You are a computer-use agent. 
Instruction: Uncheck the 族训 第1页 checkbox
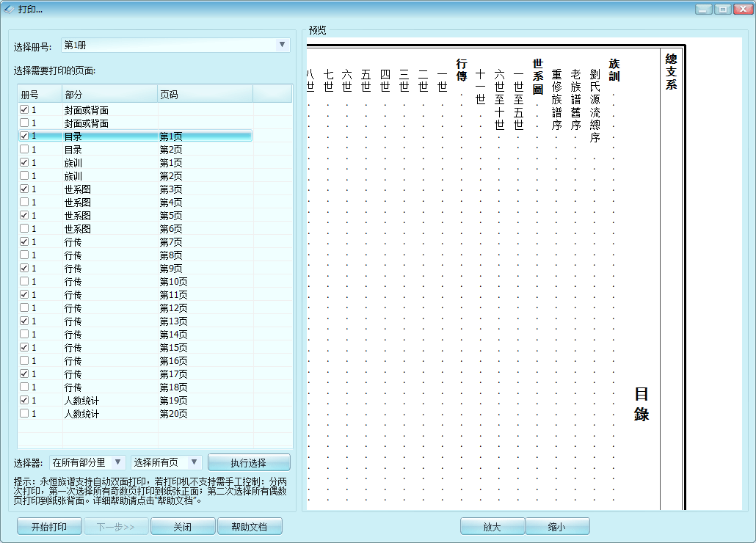tap(24, 162)
